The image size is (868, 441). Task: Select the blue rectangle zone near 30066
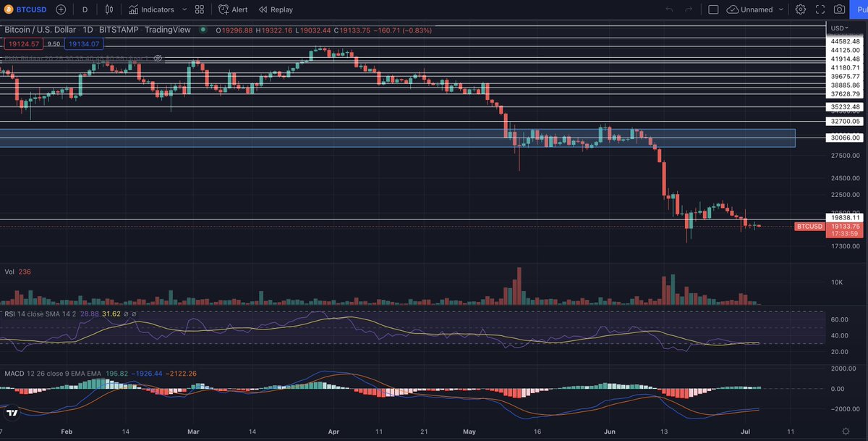pyautogui.click(x=398, y=138)
